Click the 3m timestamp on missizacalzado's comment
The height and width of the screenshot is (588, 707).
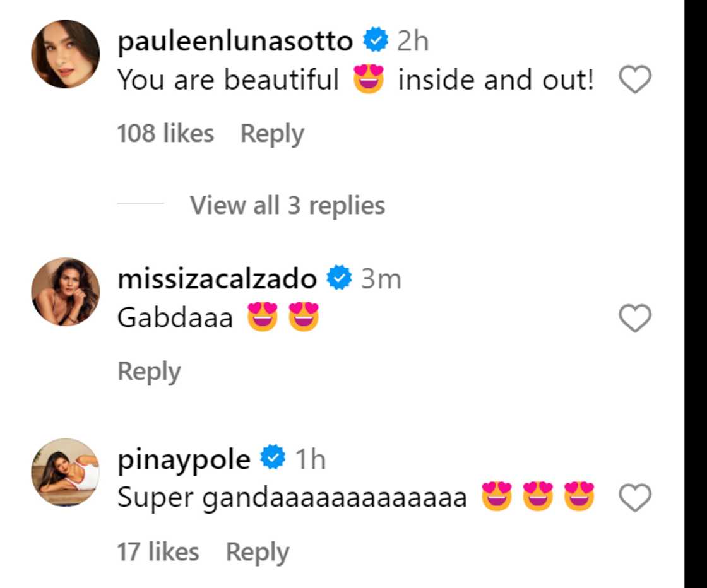coord(381,278)
